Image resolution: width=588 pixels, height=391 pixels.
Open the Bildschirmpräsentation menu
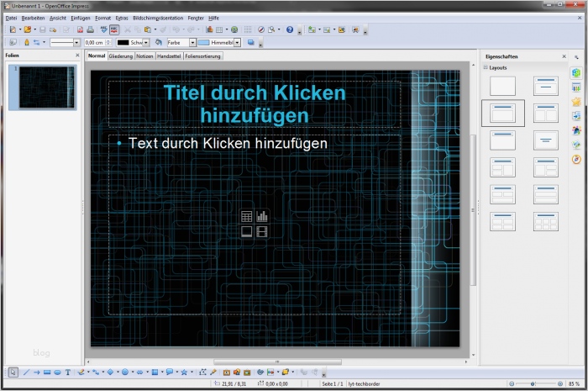tap(158, 18)
